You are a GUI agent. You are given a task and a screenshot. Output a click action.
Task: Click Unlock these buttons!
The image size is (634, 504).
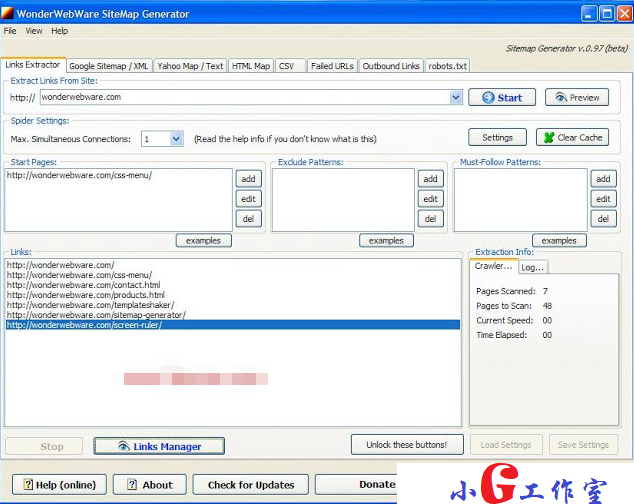407,445
